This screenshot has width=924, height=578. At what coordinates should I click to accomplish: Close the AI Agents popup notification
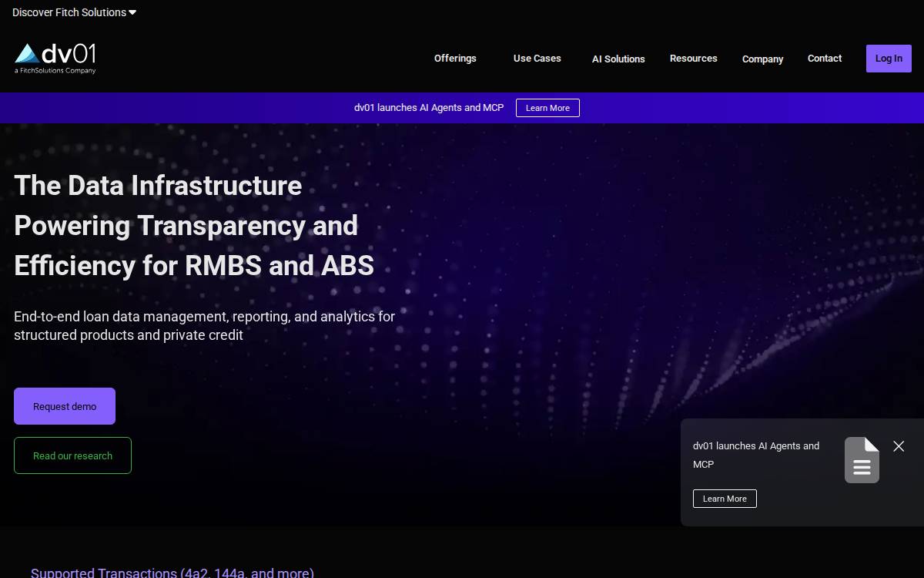(x=899, y=446)
